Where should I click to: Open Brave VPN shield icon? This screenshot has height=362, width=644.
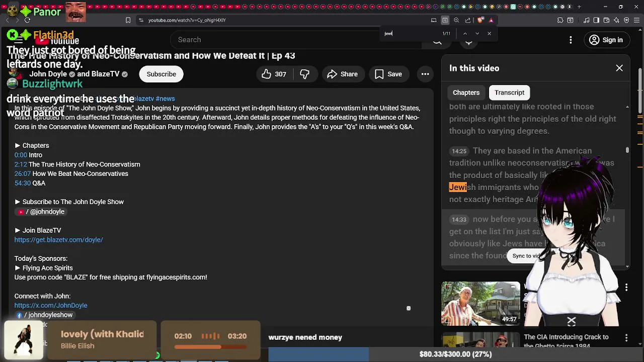626,20
